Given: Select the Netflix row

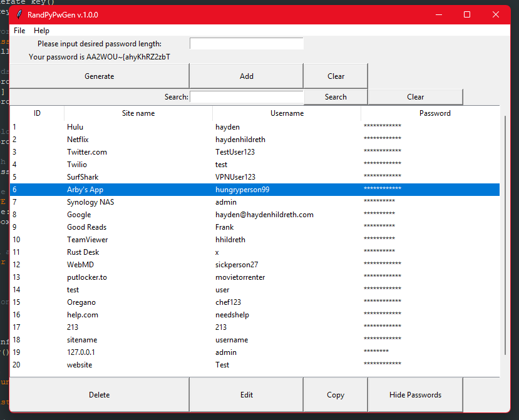Looking at the screenshot, I should [x=255, y=140].
